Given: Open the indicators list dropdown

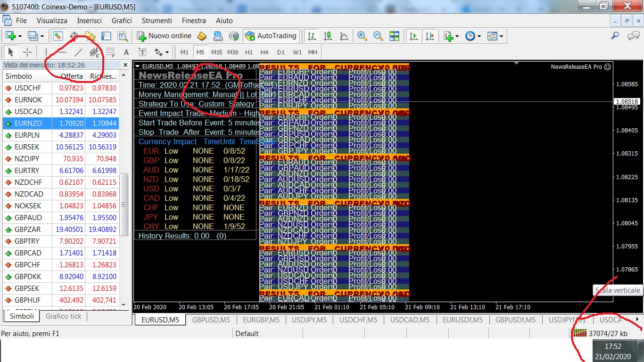Looking at the screenshot, I should 450,36.
